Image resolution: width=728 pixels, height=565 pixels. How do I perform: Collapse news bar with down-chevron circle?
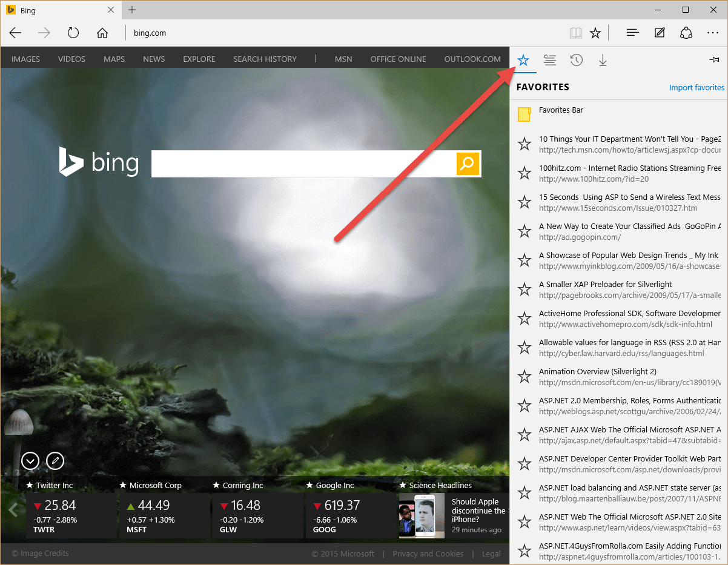pos(30,461)
